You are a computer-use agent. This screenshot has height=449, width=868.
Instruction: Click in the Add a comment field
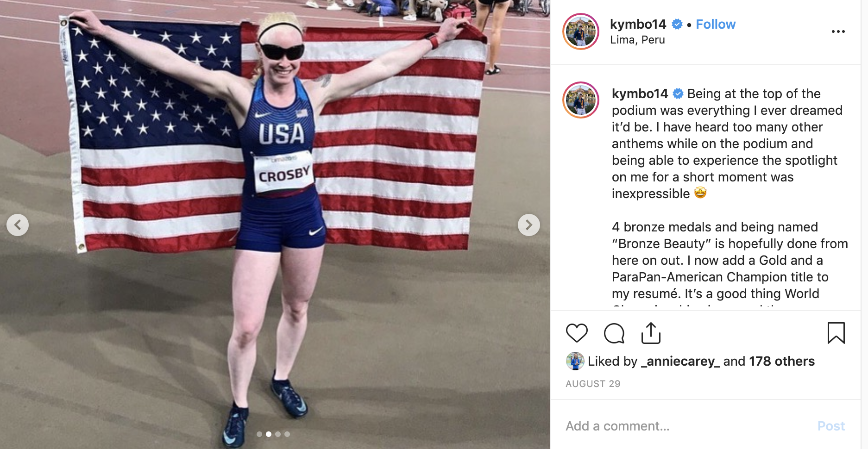tap(686, 426)
